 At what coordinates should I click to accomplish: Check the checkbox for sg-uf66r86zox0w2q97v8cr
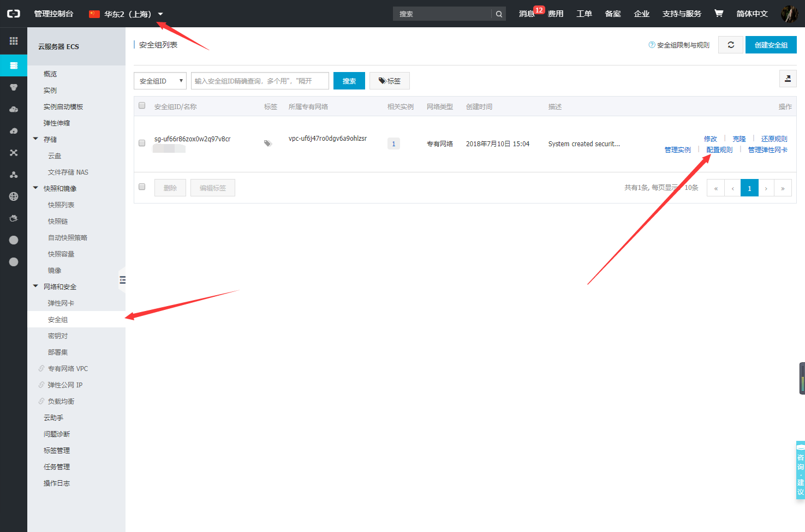coord(142,143)
